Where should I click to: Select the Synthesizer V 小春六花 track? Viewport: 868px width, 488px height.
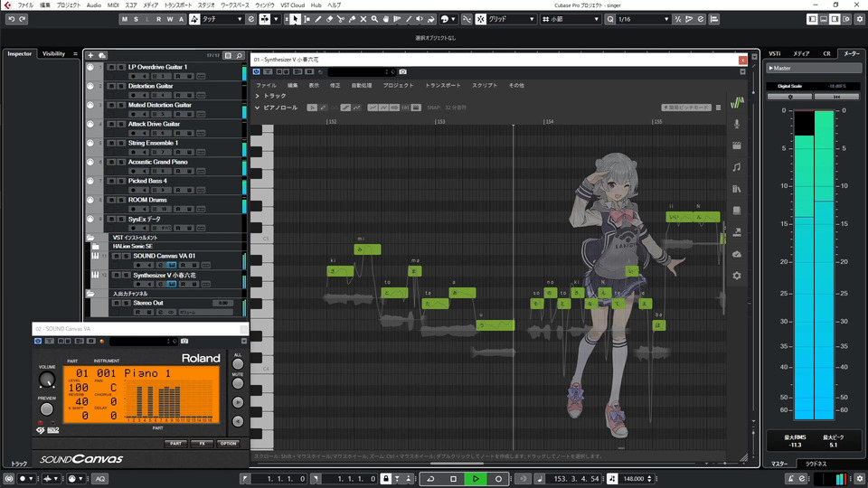tap(165, 275)
